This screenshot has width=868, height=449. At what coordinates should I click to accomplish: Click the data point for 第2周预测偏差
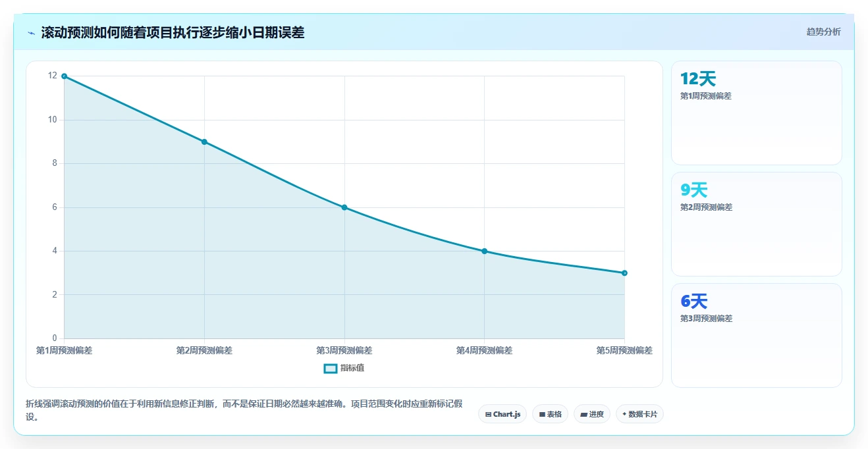(204, 142)
